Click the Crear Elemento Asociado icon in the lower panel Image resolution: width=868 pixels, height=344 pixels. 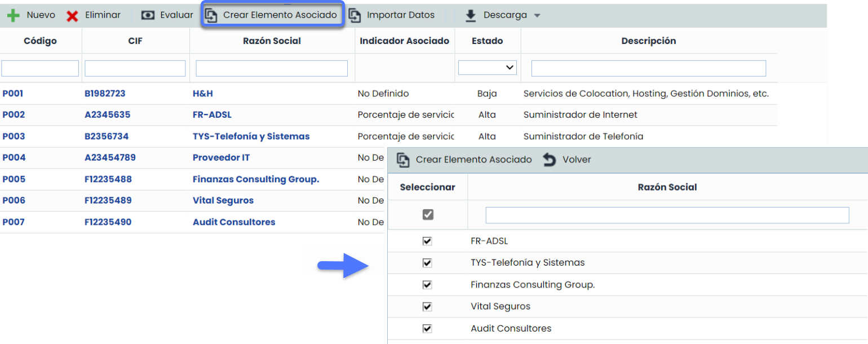pos(403,160)
